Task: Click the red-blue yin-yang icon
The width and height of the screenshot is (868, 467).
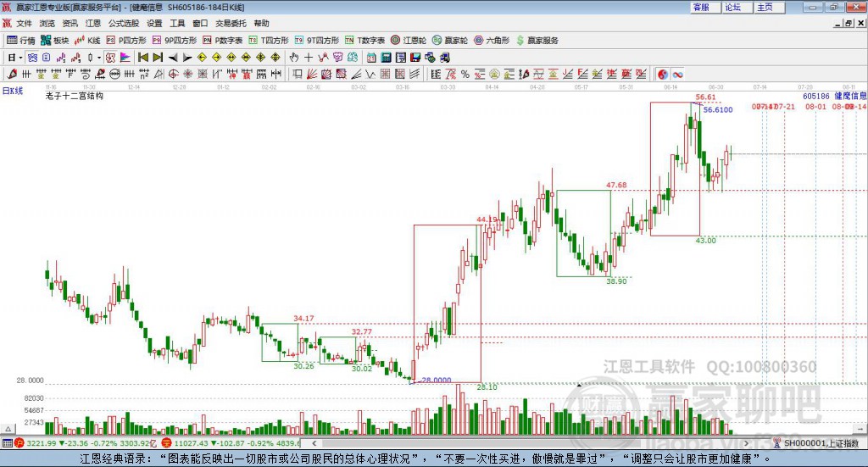Action: tap(663, 74)
